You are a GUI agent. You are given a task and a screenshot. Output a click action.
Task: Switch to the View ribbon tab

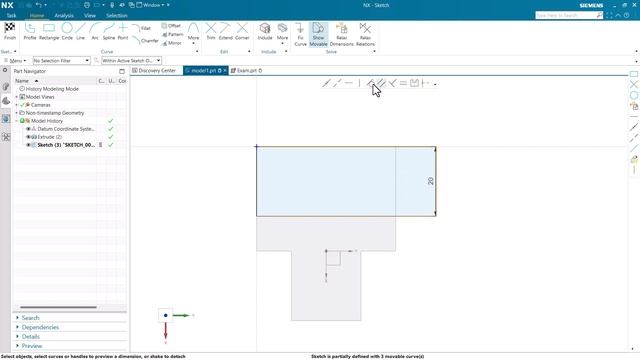point(90,16)
